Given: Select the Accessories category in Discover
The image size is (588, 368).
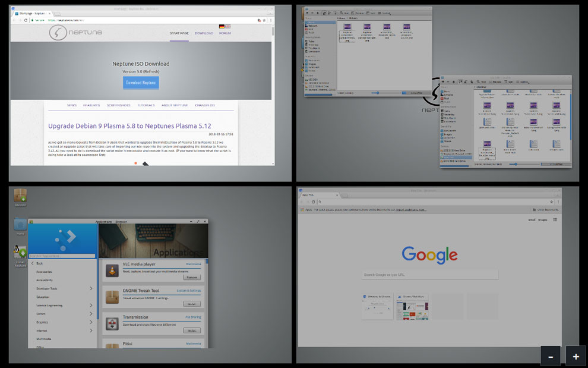Looking at the screenshot, I should [x=45, y=272].
